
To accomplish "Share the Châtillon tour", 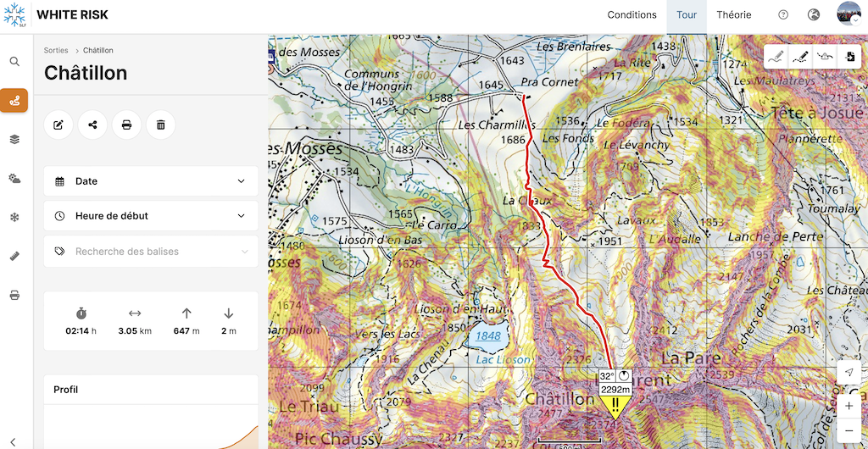I will click(x=92, y=125).
